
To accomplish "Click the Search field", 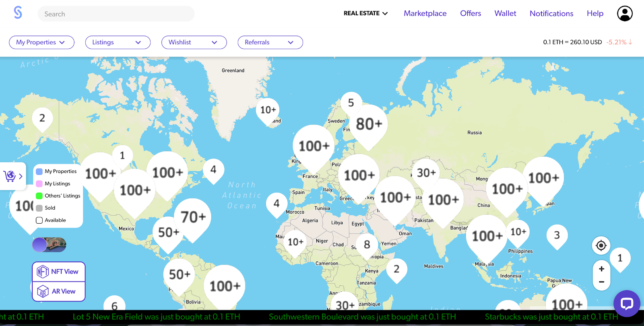I will 116,14.
